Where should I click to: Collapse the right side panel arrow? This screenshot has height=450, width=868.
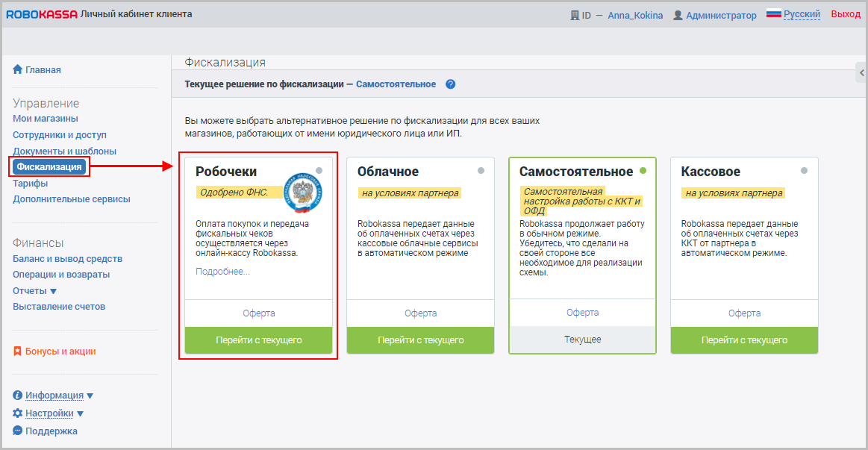pyautogui.click(x=862, y=72)
